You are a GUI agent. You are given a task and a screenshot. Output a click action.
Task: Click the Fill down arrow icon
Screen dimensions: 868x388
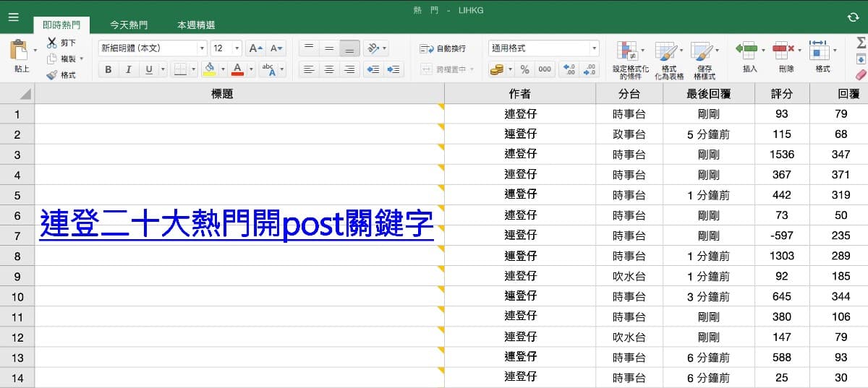click(861, 59)
